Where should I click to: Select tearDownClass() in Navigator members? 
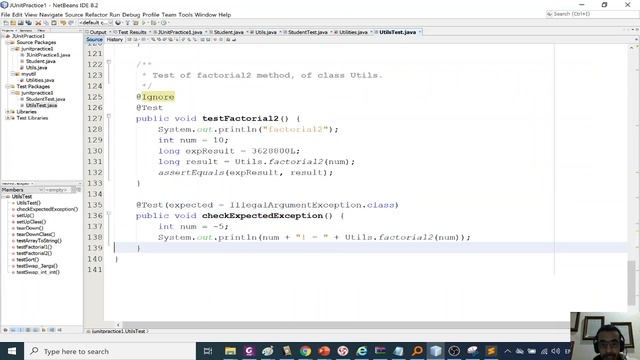(36, 235)
